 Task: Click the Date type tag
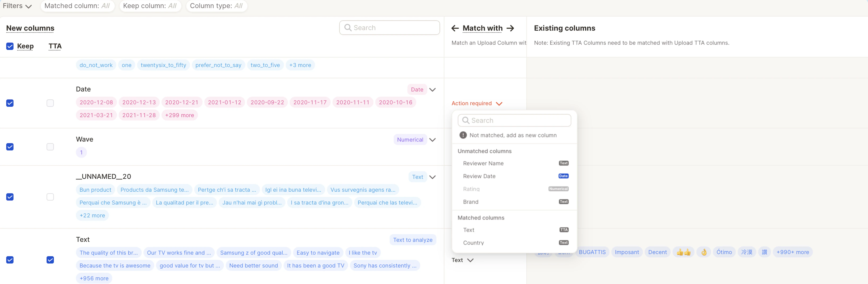[417, 90]
